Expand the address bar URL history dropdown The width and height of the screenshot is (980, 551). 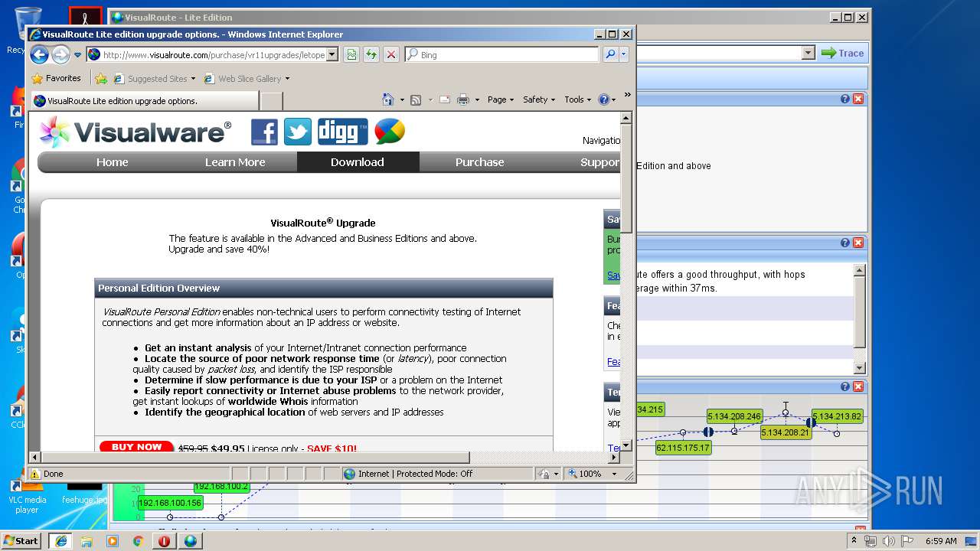tap(332, 55)
